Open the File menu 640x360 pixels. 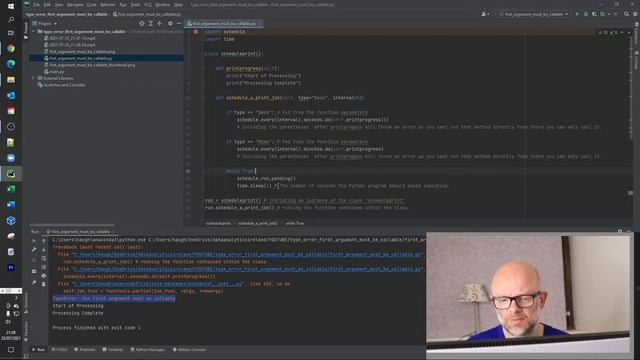(x=37, y=4)
